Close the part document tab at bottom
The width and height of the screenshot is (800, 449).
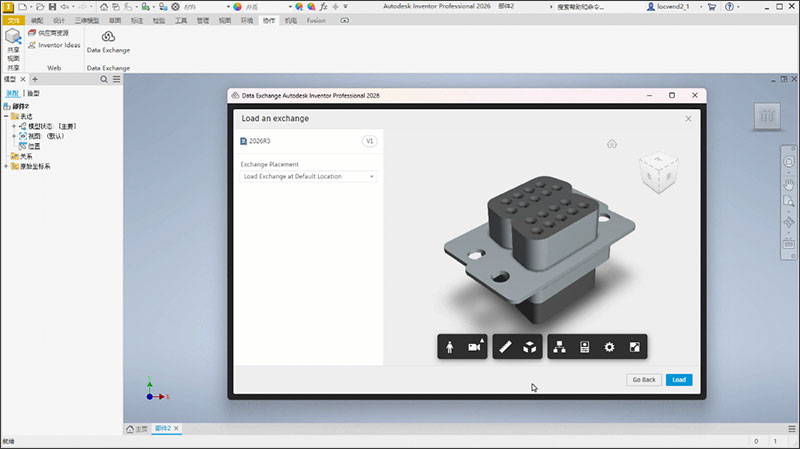point(177,429)
